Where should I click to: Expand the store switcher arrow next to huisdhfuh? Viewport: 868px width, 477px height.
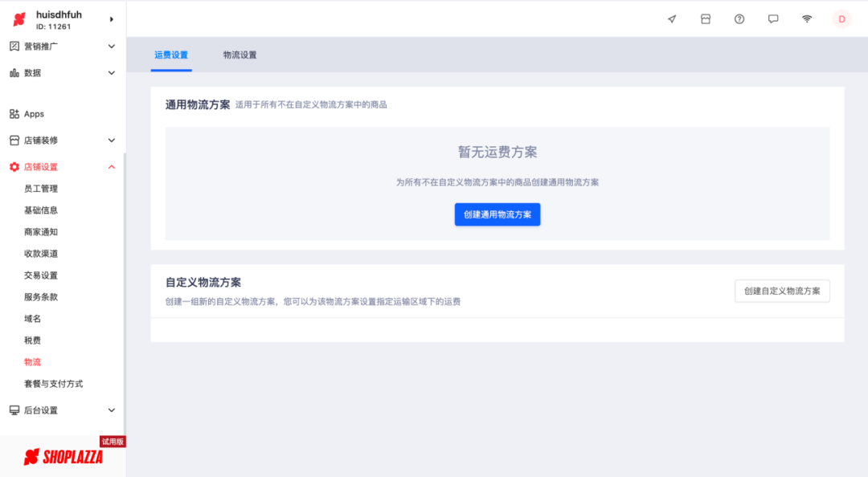click(x=112, y=19)
